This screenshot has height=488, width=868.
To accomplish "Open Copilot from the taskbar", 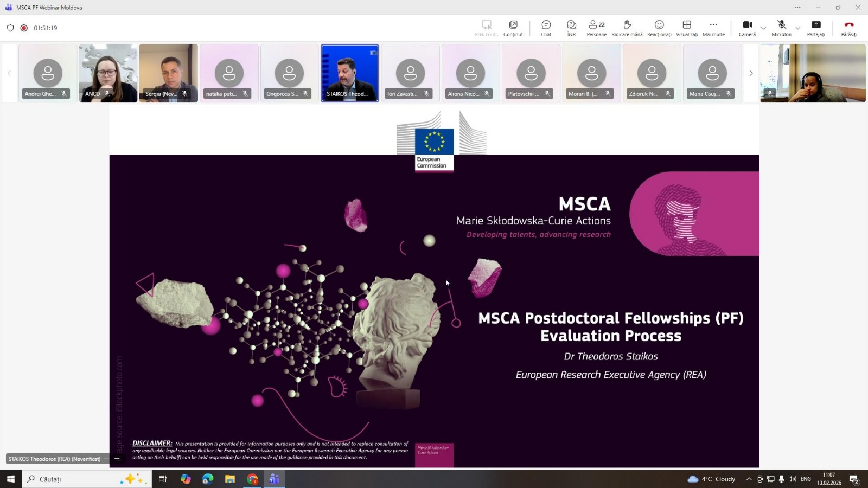I will coord(186,479).
